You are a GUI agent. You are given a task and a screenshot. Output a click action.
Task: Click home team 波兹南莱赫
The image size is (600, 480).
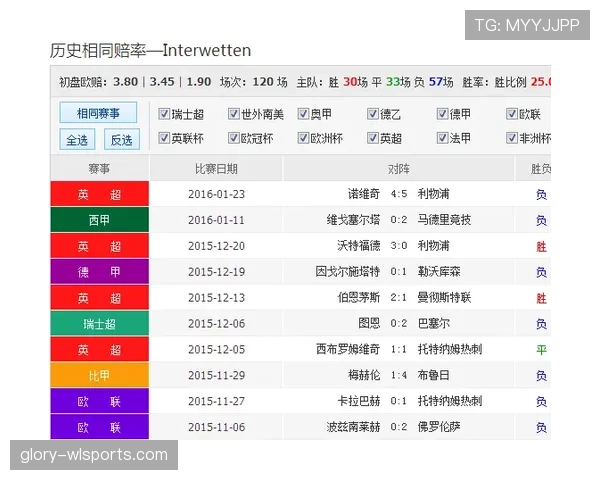353,427
